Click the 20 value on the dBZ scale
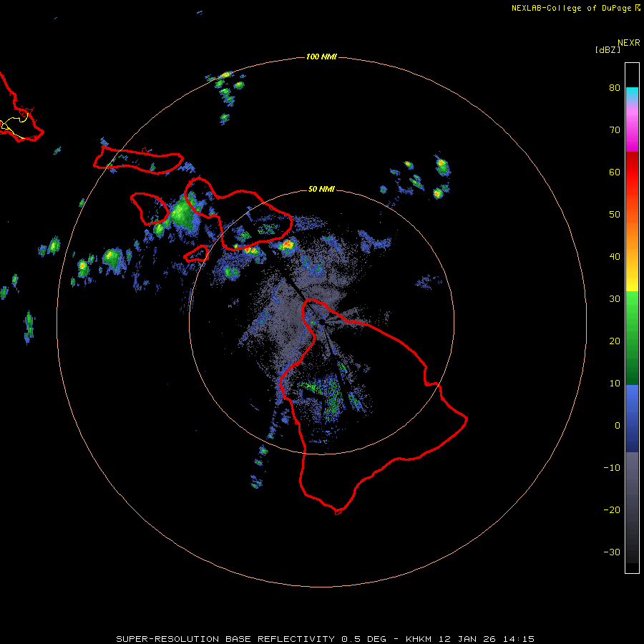Viewport: 644px width, 644px height. [x=615, y=341]
